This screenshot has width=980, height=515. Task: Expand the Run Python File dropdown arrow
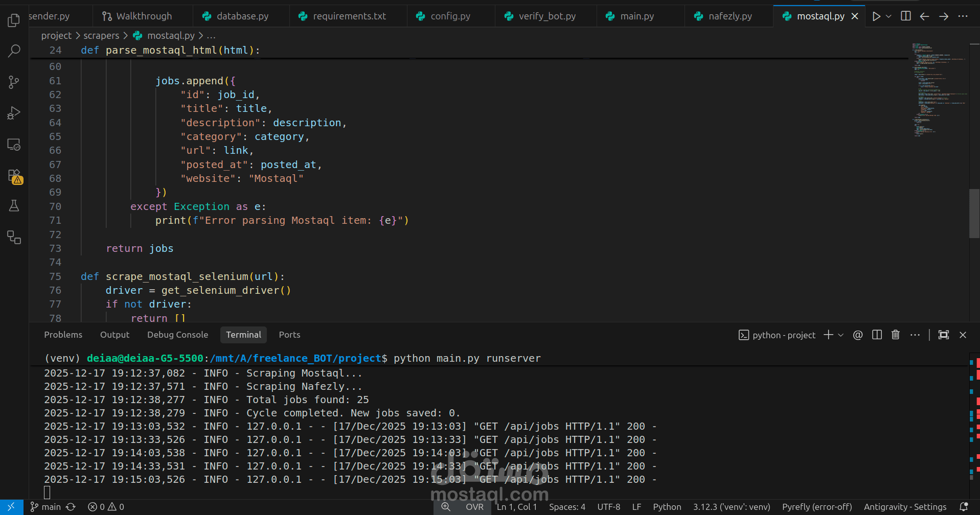pyautogui.click(x=888, y=16)
